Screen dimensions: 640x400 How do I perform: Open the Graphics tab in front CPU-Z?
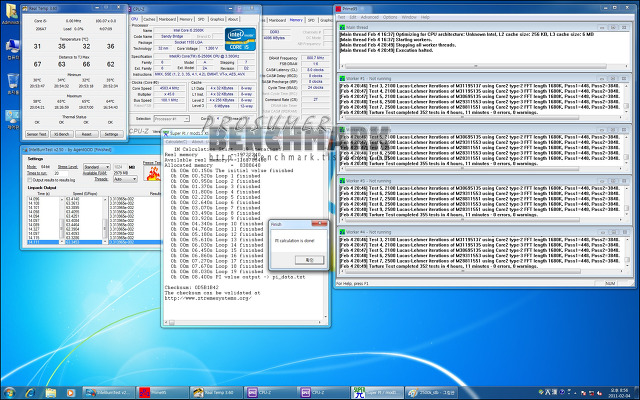(x=217, y=19)
